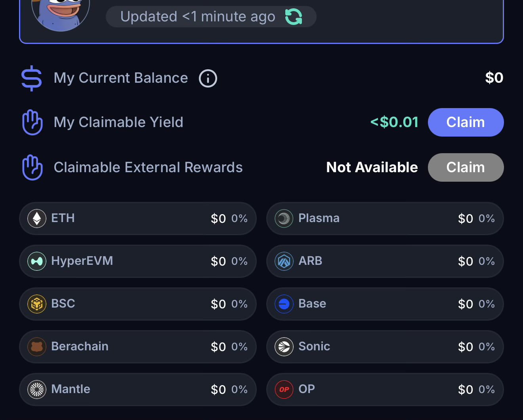Click the hand icon beside Claimable Yield
Screen dimensions: 523x420
pyautogui.click(x=32, y=123)
